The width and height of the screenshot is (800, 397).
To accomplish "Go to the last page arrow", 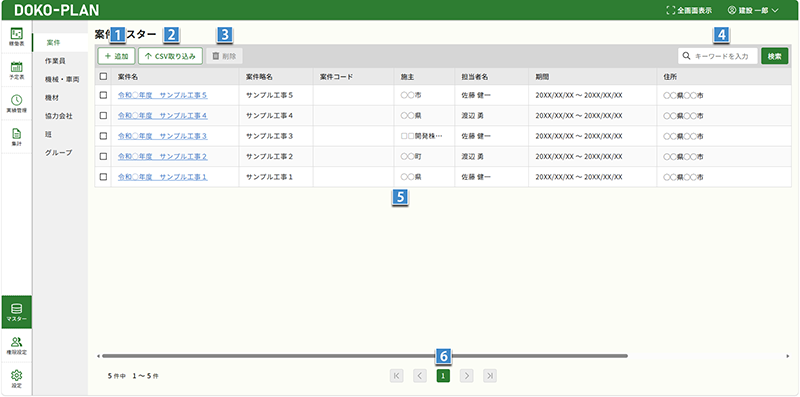I will 490,376.
